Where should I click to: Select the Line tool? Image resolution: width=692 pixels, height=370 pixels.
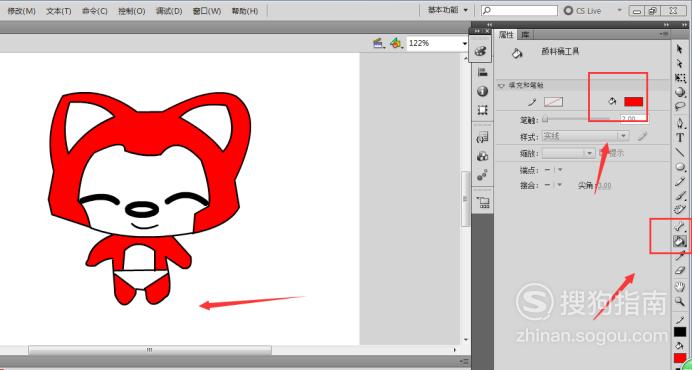[x=680, y=152]
